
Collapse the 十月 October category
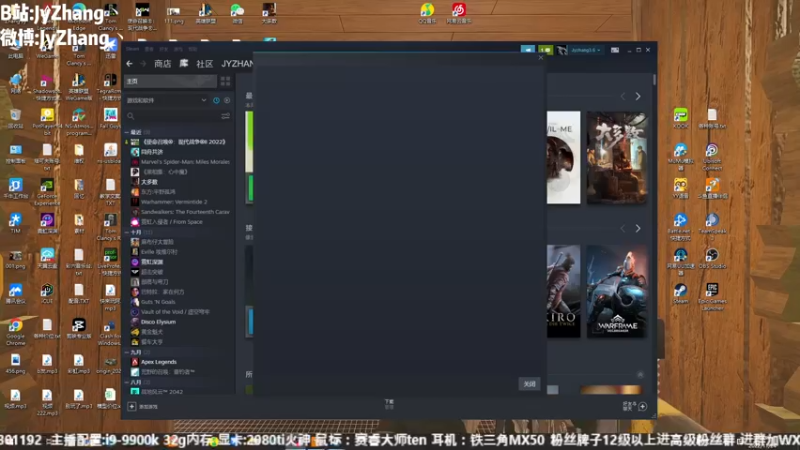coord(127,232)
